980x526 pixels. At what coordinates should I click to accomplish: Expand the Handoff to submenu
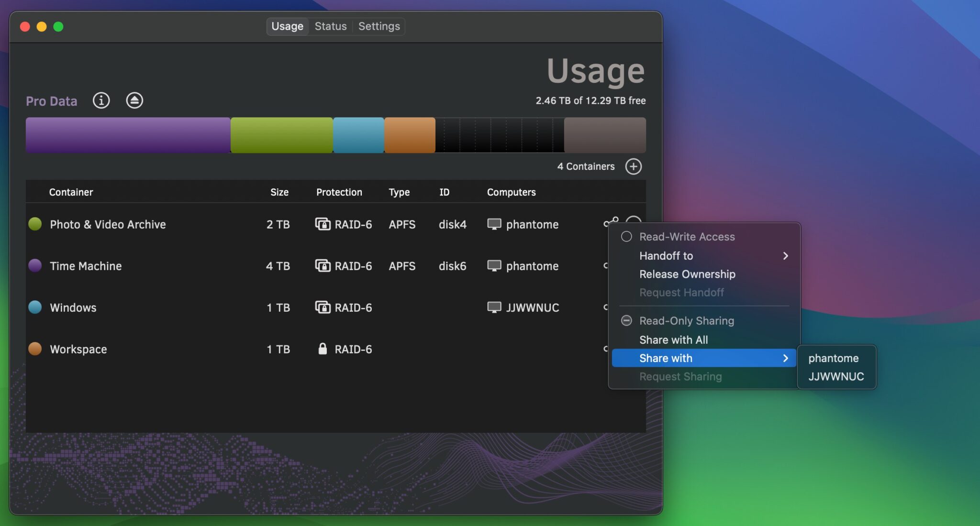click(x=666, y=256)
